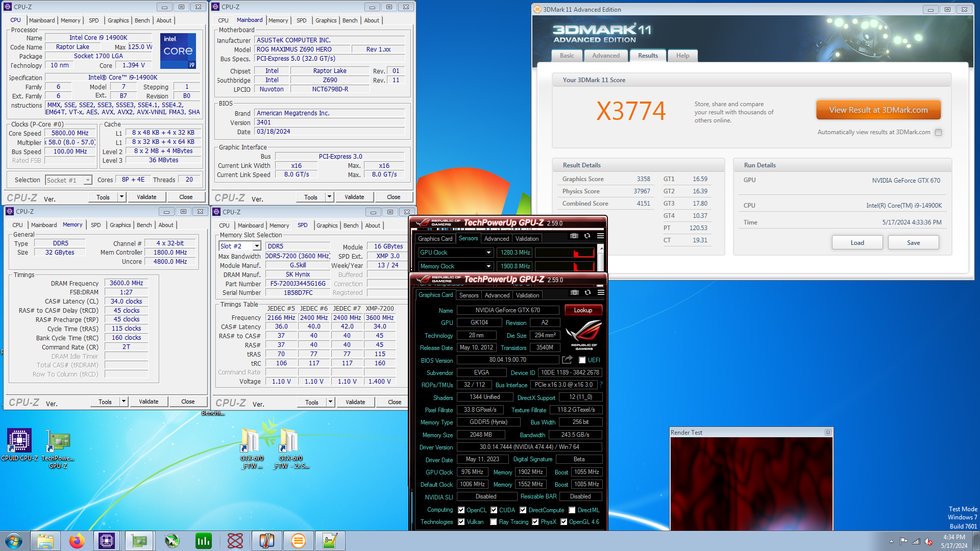
Task: Click the Save button in 3DMark 11
Action: (x=913, y=243)
